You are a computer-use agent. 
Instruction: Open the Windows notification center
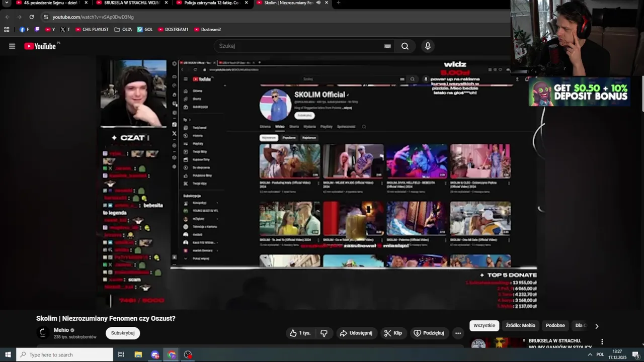(635, 354)
